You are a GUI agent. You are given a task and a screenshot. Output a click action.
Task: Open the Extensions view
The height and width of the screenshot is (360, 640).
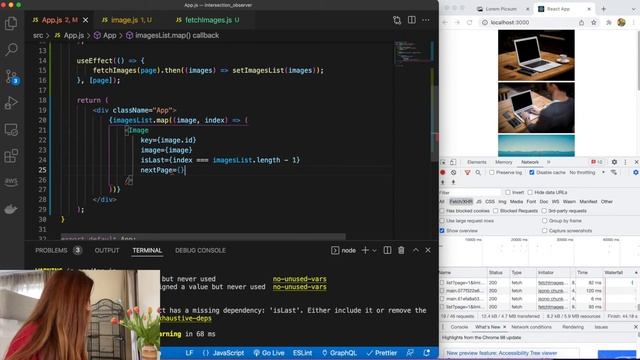pyautogui.click(x=11, y=156)
